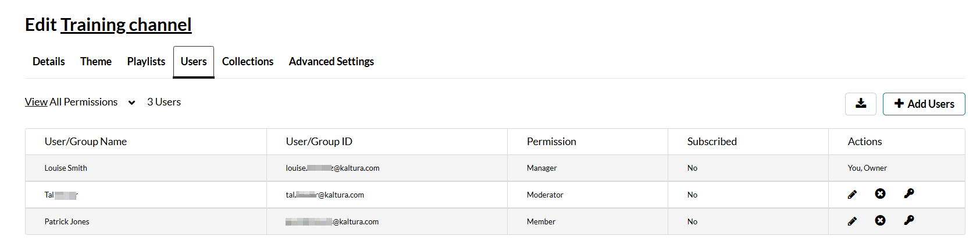The width and height of the screenshot is (980, 250).
Task: Click the download users list icon
Action: click(861, 104)
